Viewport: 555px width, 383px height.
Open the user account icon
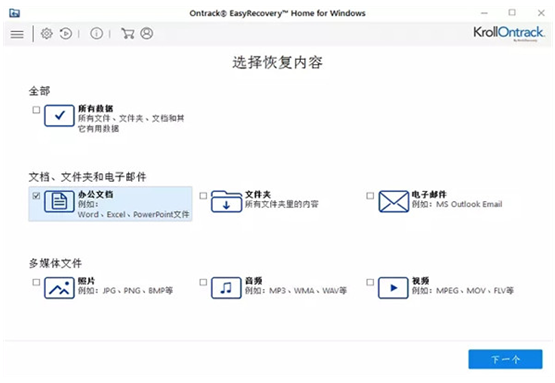147,34
